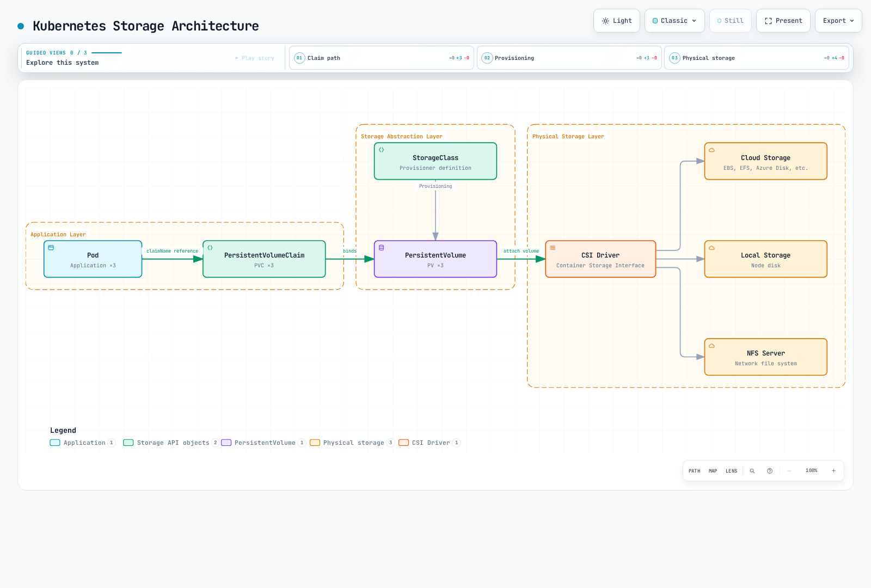The width and height of the screenshot is (871, 588).
Task: Select the CSI Driver node
Action: pyautogui.click(x=600, y=259)
